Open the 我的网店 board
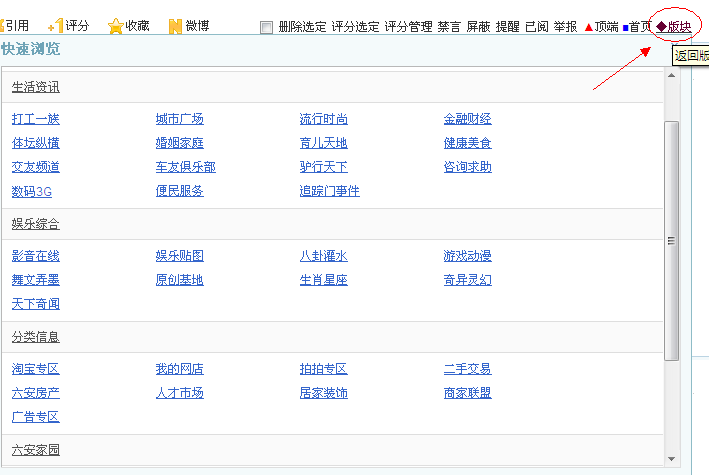Image resolution: width=709 pixels, height=475 pixels. coord(180,369)
